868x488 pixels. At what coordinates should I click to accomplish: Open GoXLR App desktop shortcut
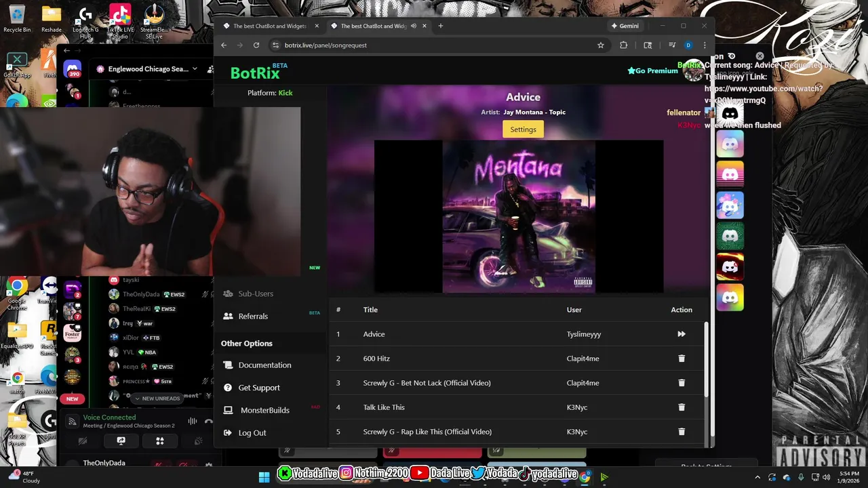tap(17, 66)
